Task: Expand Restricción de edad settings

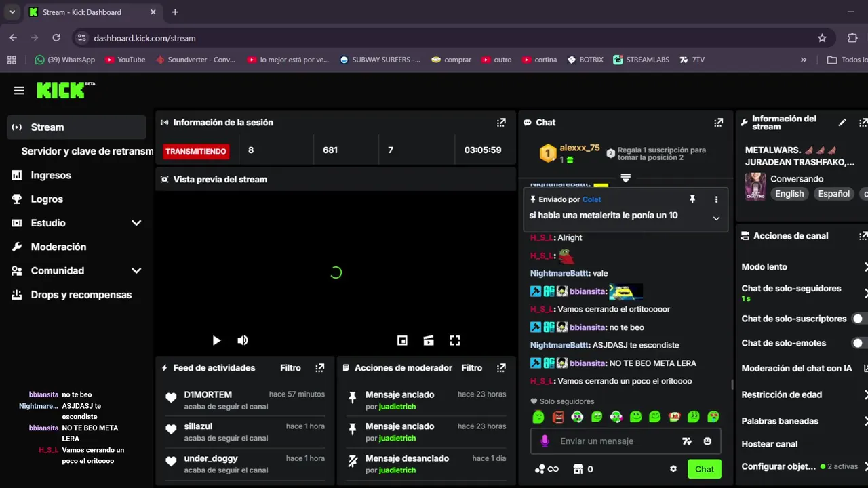Action: point(804,394)
